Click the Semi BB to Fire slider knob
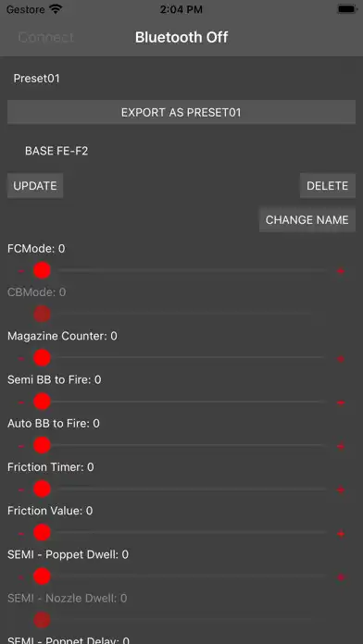The width and height of the screenshot is (363, 644). pyautogui.click(x=42, y=402)
